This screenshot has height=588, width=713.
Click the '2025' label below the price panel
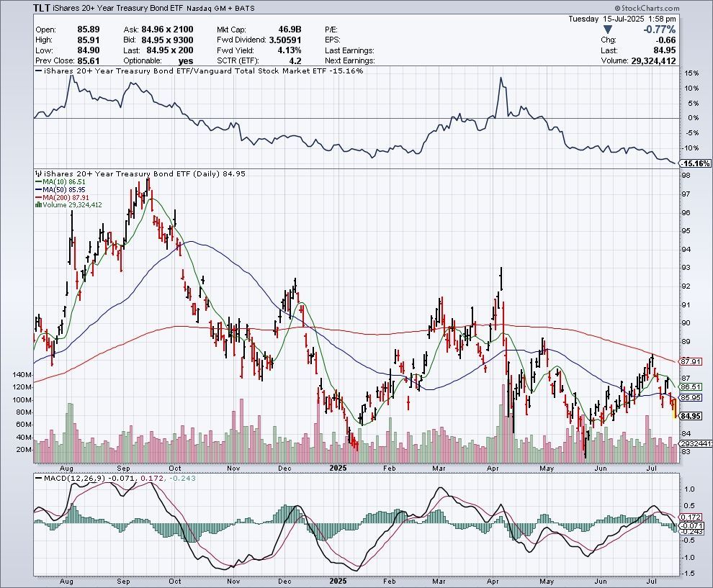338,468
